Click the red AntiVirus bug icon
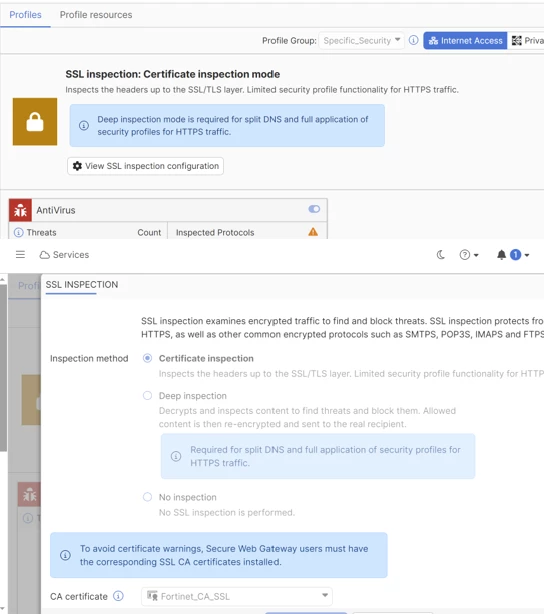The height and width of the screenshot is (614, 544). (20, 210)
